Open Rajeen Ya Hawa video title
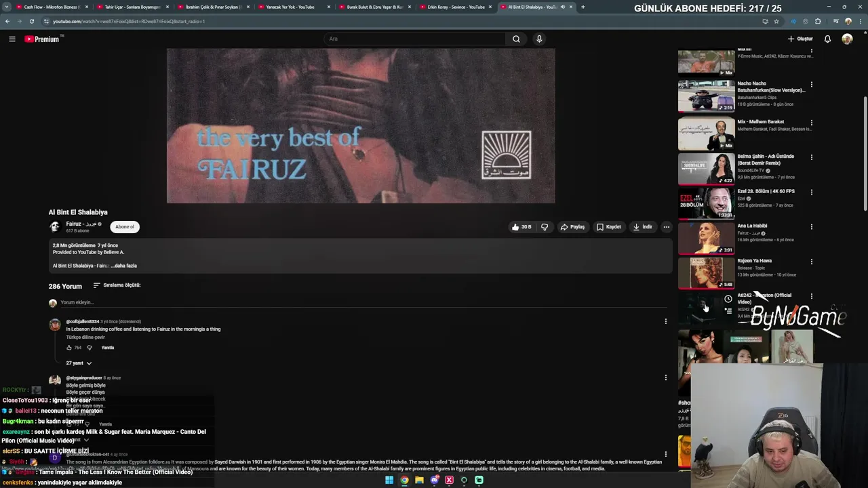The height and width of the screenshot is (488, 868). pos(754,261)
